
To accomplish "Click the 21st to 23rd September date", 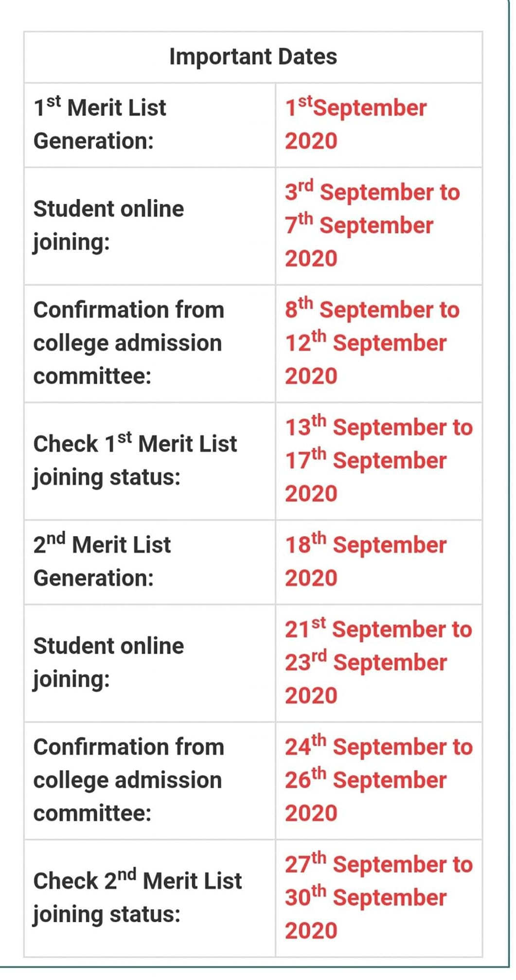I will pyautogui.click(x=379, y=663).
